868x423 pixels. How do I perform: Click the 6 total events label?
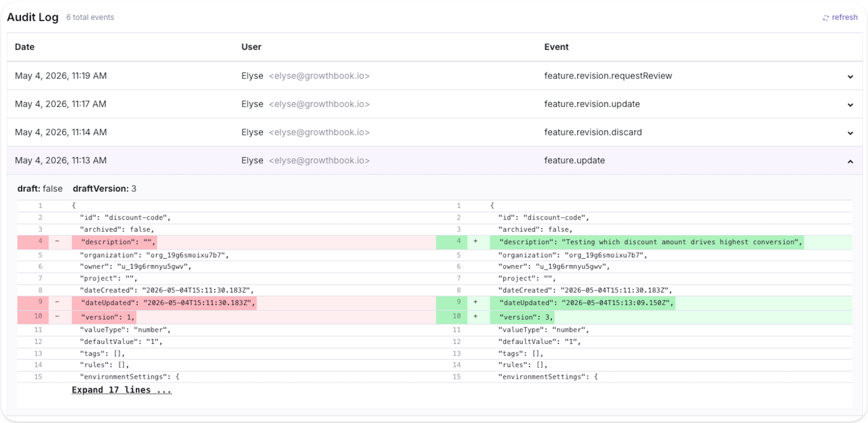pos(90,17)
